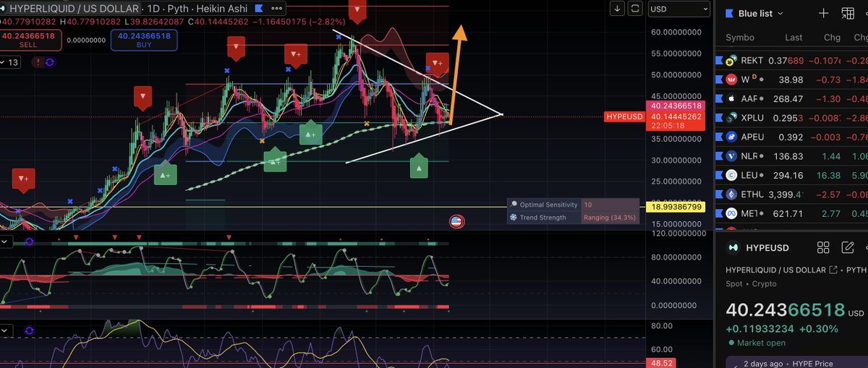868x368 pixels.
Task: Collapse the middle oscillator pane chevron
Action: [5, 241]
